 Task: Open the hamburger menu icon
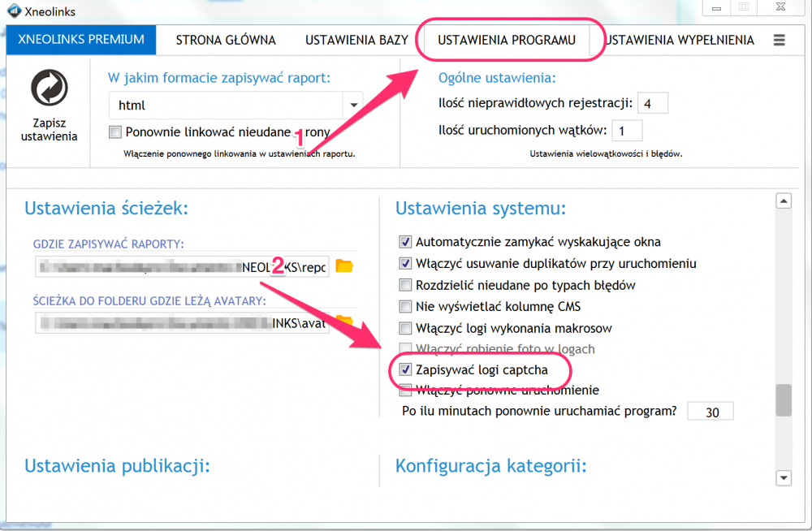click(780, 40)
